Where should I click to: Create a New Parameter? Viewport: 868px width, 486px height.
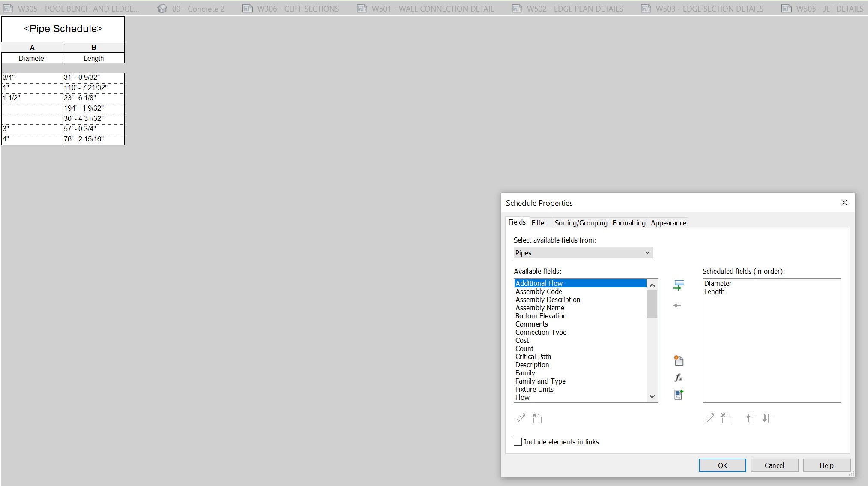click(x=679, y=360)
